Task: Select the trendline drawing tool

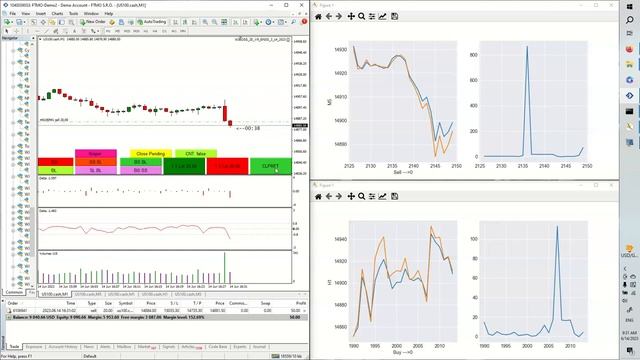Action: (x=47, y=31)
